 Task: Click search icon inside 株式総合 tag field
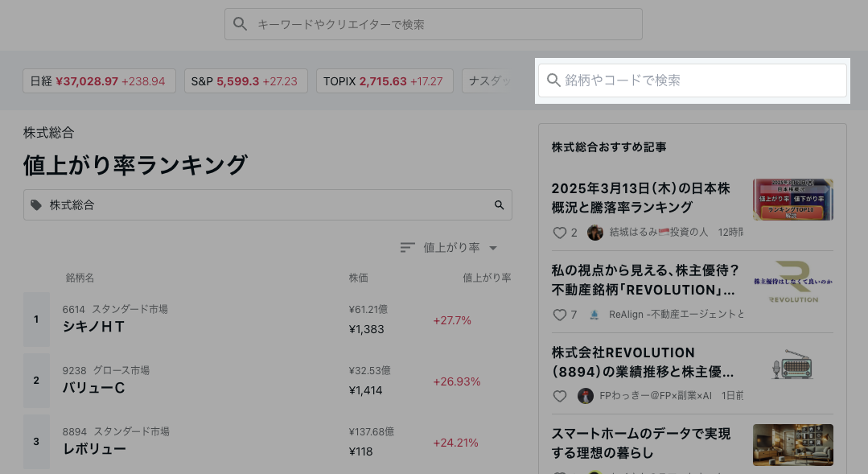(500, 205)
